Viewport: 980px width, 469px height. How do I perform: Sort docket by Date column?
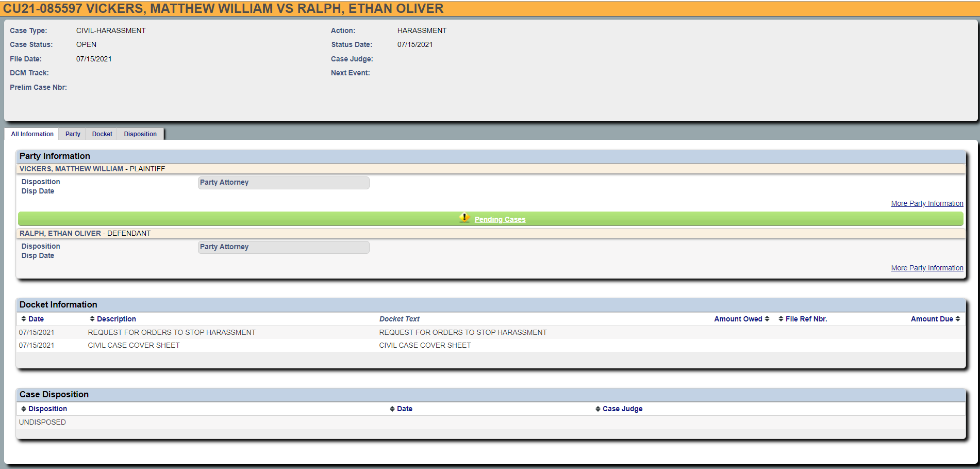pyautogui.click(x=32, y=319)
